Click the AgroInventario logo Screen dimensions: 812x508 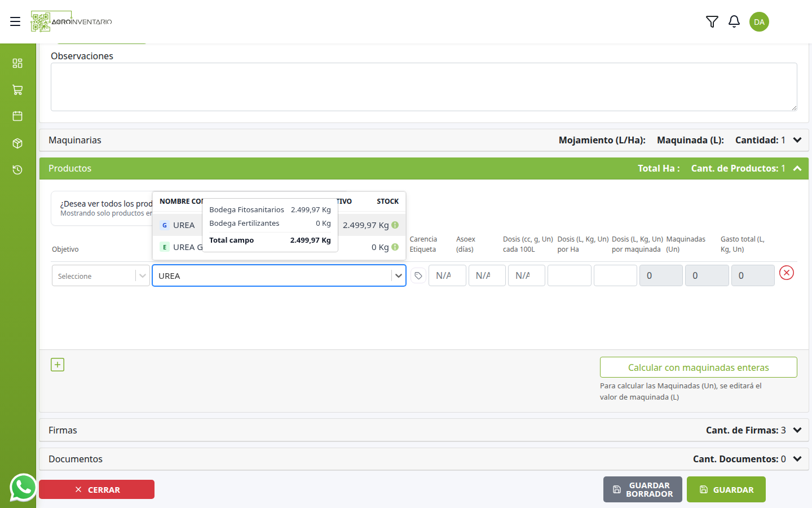72,21
